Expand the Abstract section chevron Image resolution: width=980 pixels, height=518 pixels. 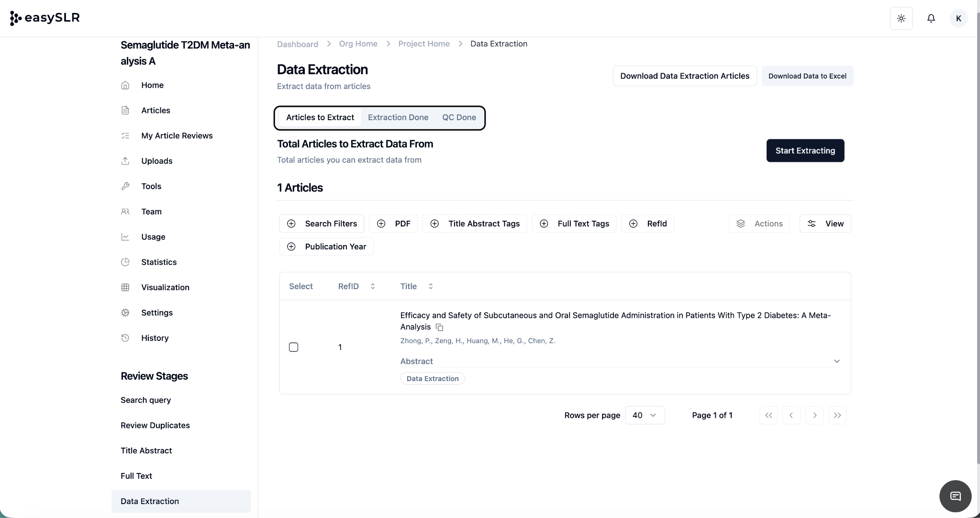836,361
